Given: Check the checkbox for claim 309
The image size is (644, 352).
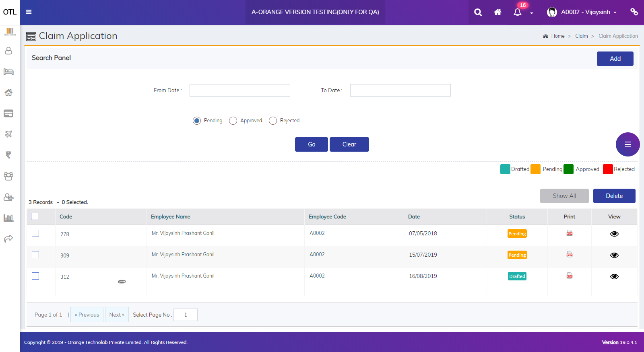Looking at the screenshot, I should 35,255.
